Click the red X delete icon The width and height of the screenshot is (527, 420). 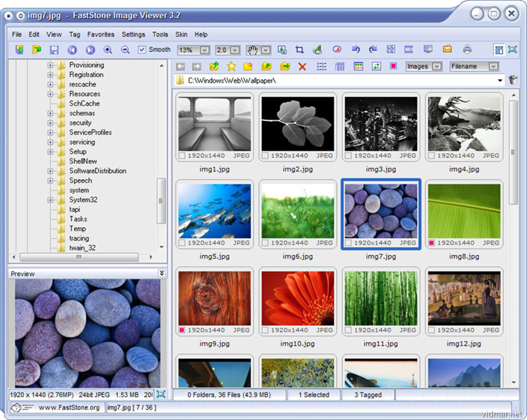(302, 66)
